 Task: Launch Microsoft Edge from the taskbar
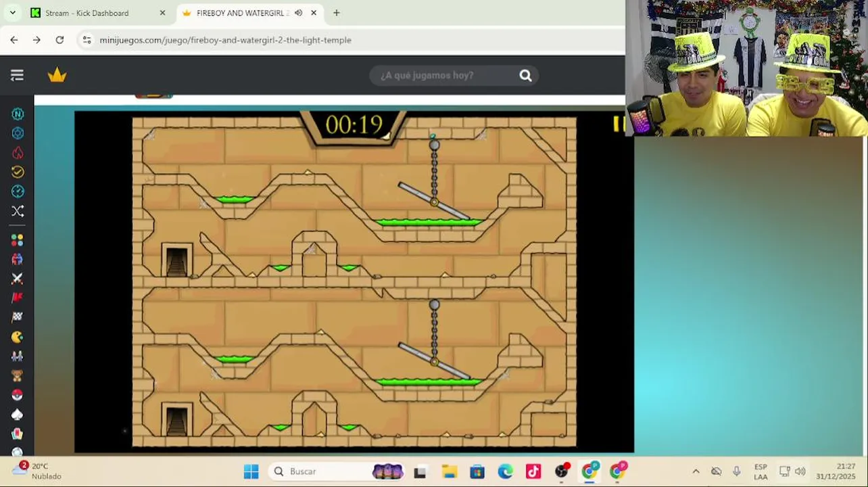(505, 471)
